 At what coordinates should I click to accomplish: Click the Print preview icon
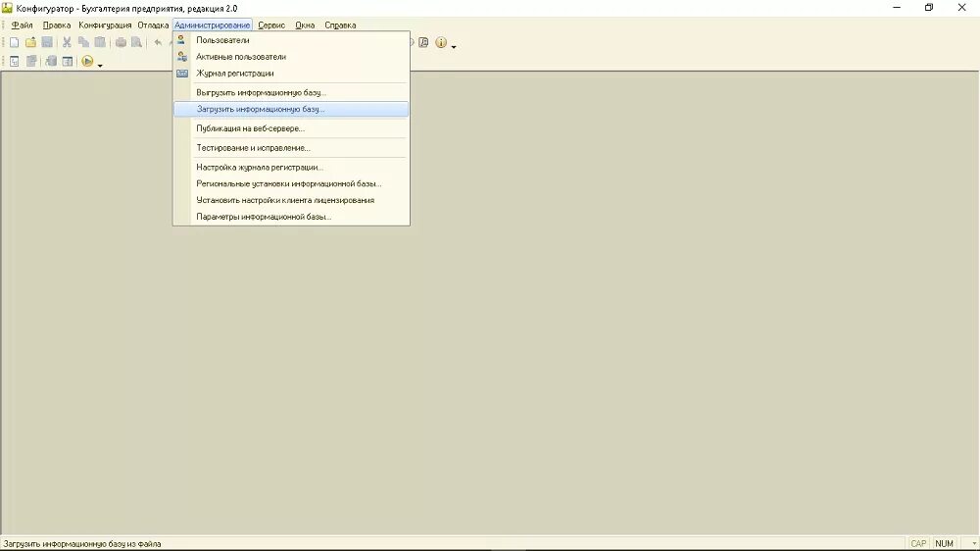tap(136, 42)
